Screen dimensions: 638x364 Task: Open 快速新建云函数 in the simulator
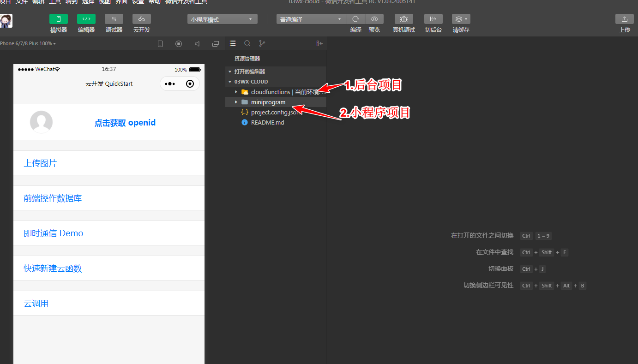pyautogui.click(x=109, y=268)
